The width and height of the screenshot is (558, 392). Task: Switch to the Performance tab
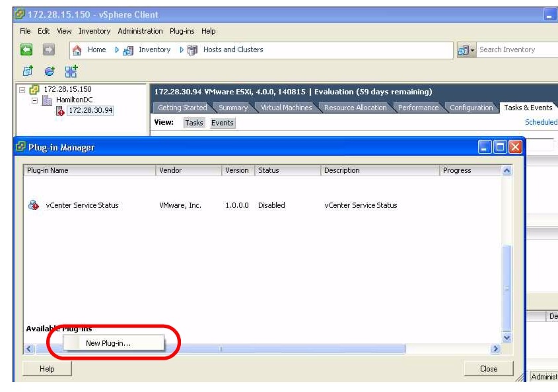[x=418, y=108]
